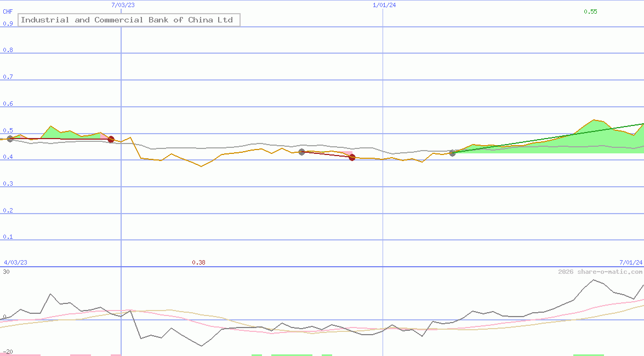This screenshot has width=644, height=356.
Task: Click the 1/01/24 date label
Action: 384,5
